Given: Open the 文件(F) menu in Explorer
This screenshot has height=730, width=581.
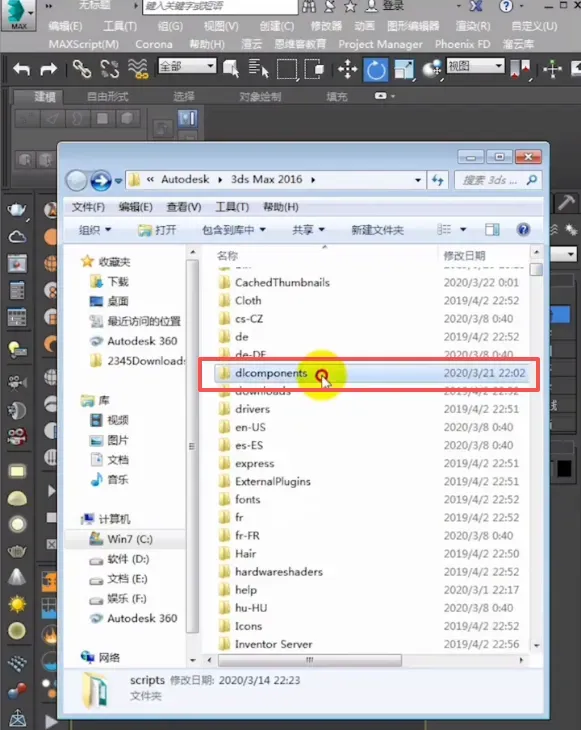Looking at the screenshot, I should [x=88, y=207].
